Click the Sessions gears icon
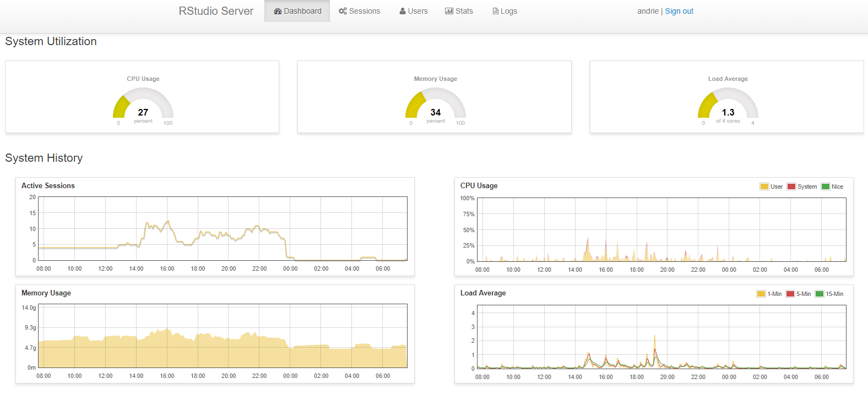 click(343, 11)
